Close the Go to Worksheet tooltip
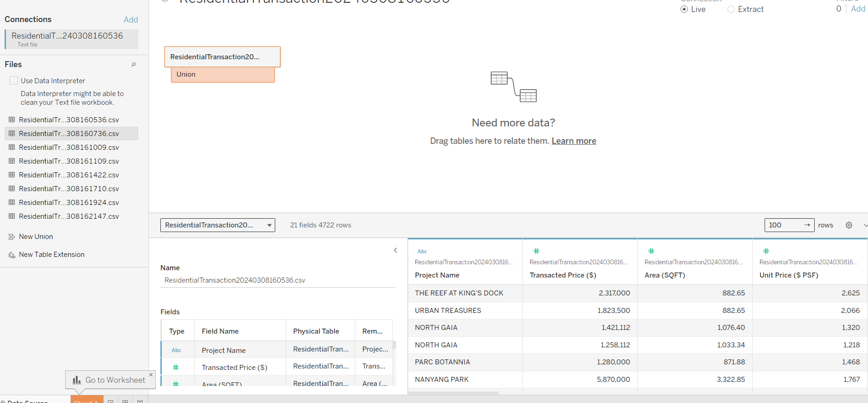This screenshot has width=868, height=403. (151, 375)
